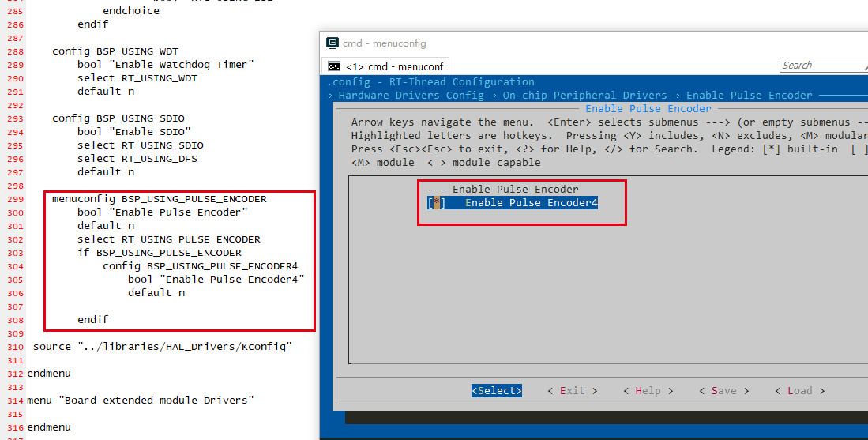Focus the Search box in the terminal toolbar
Viewport: 868px width, 440px height.
click(x=823, y=66)
